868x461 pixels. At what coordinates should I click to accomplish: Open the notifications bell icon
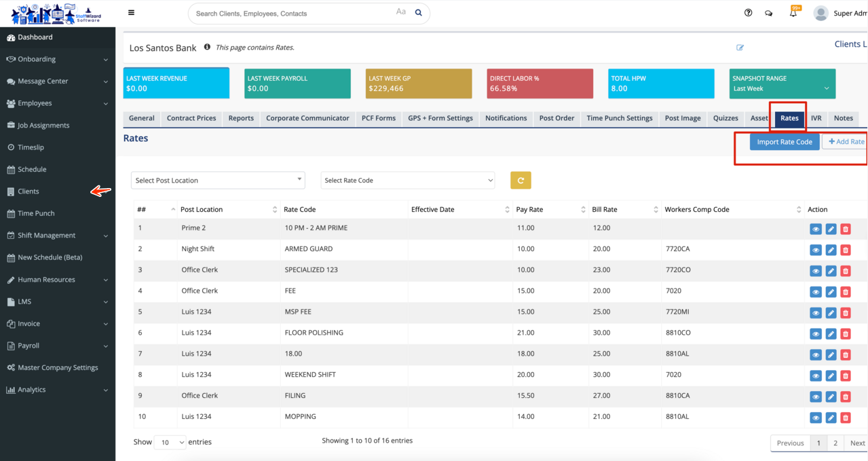(x=793, y=13)
